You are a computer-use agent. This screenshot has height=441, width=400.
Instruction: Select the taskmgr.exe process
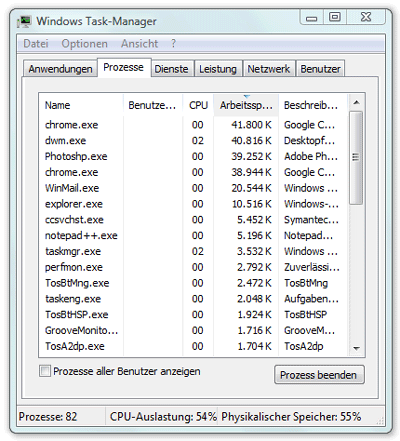[x=193, y=251]
